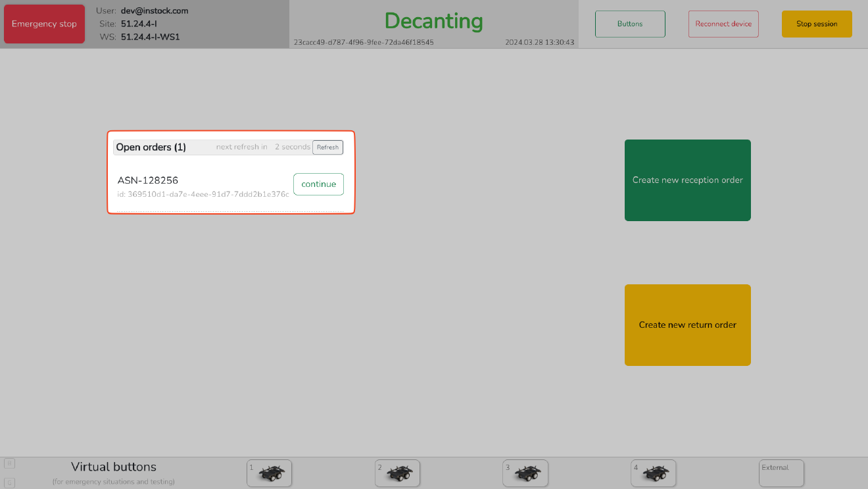
Task: Open the Buttons panel
Action: 629,23
